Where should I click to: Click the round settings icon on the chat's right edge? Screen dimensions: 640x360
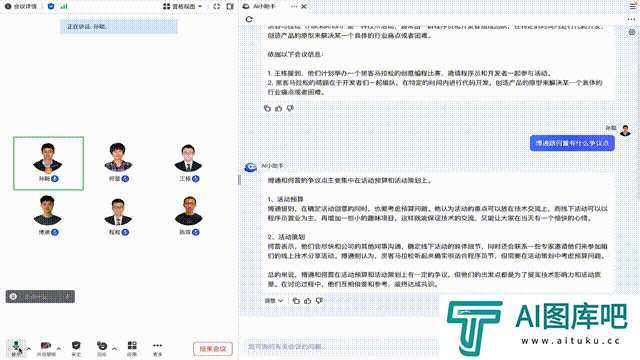(632, 32)
